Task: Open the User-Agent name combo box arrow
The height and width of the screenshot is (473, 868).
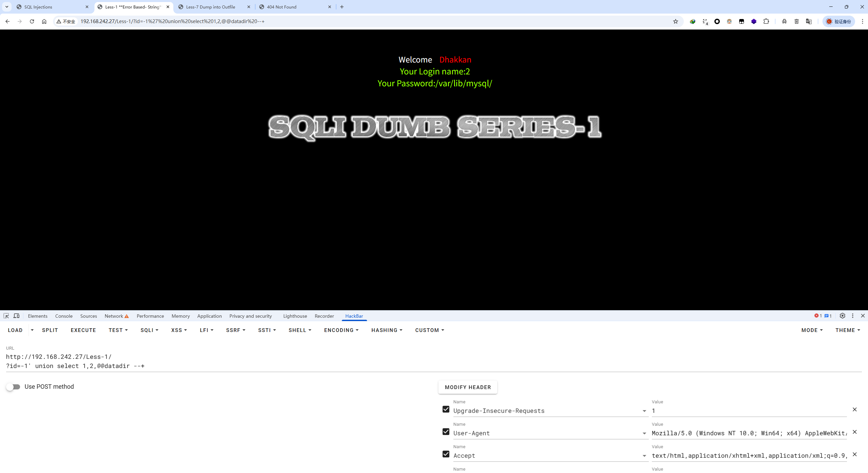Action: point(644,434)
